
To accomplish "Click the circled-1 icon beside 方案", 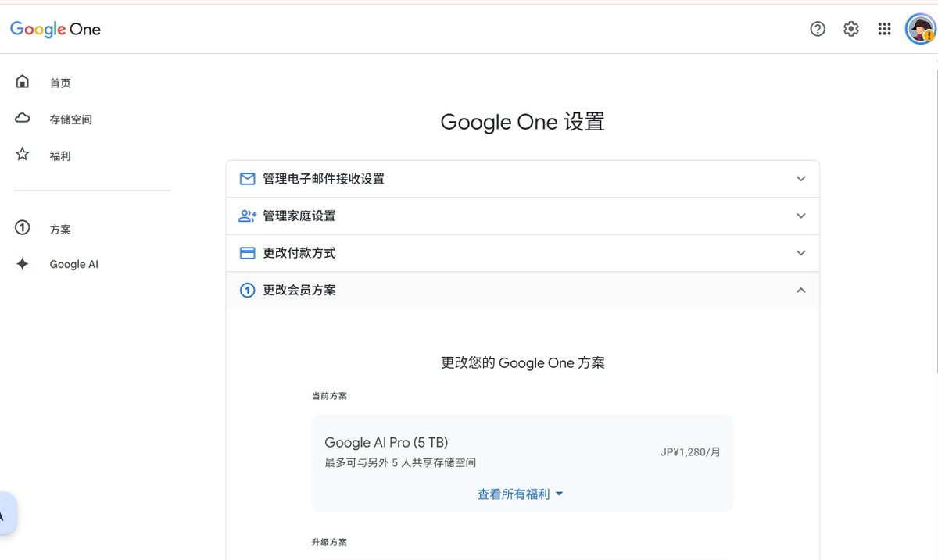I will pos(23,228).
